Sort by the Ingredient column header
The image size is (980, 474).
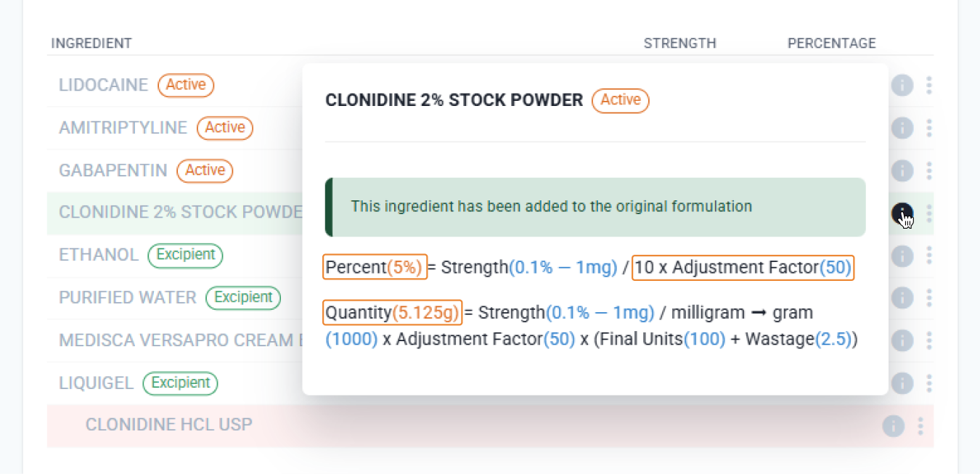(x=91, y=43)
